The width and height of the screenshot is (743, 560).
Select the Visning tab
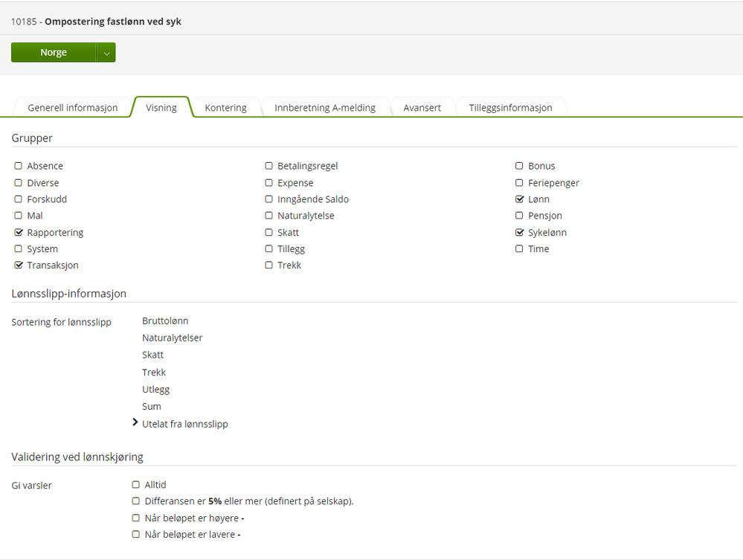pyautogui.click(x=161, y=108)
